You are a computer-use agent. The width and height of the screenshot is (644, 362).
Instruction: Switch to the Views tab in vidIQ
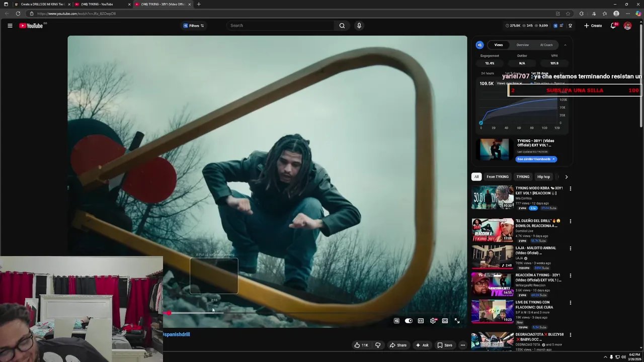tap(498, 45)
